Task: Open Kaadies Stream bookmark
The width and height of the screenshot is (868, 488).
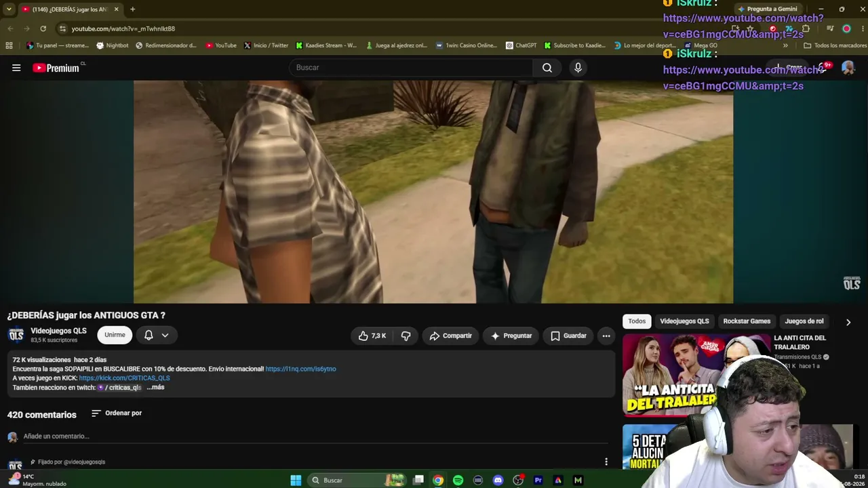Action: coord(326,45)
